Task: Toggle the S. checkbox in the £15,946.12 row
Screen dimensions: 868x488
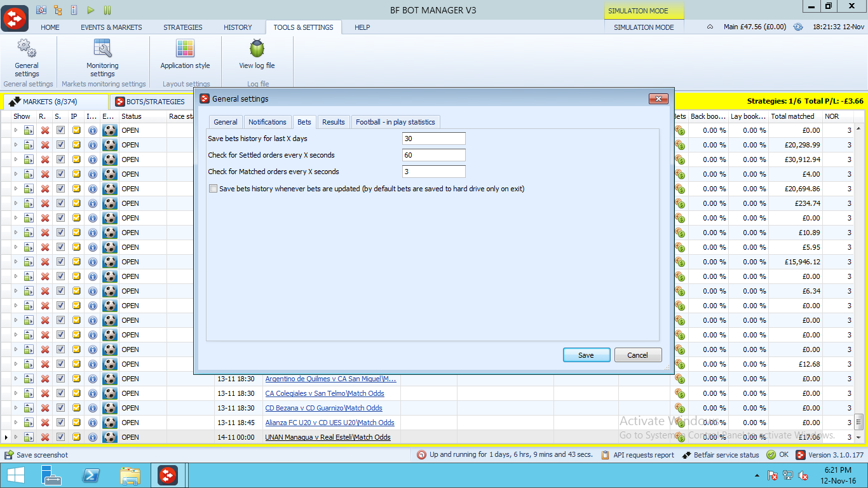Action: 60,262
